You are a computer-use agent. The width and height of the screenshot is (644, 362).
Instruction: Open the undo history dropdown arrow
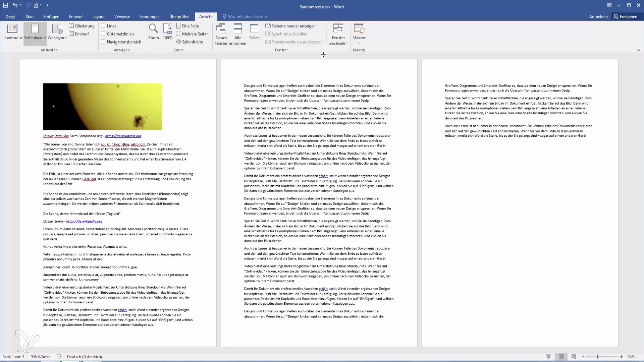tap(20, 5)
